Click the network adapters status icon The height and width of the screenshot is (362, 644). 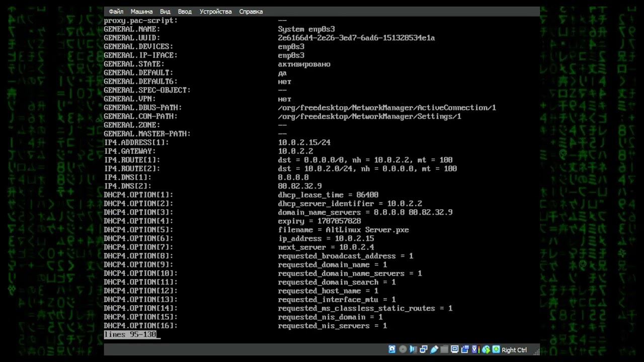424,349
